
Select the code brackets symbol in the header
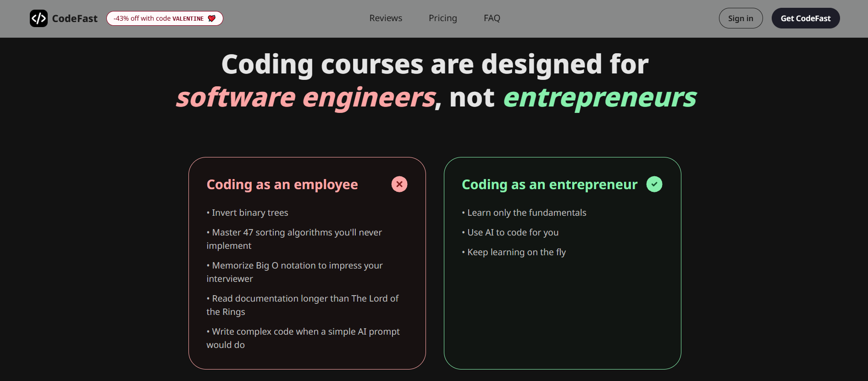point(39,18)
